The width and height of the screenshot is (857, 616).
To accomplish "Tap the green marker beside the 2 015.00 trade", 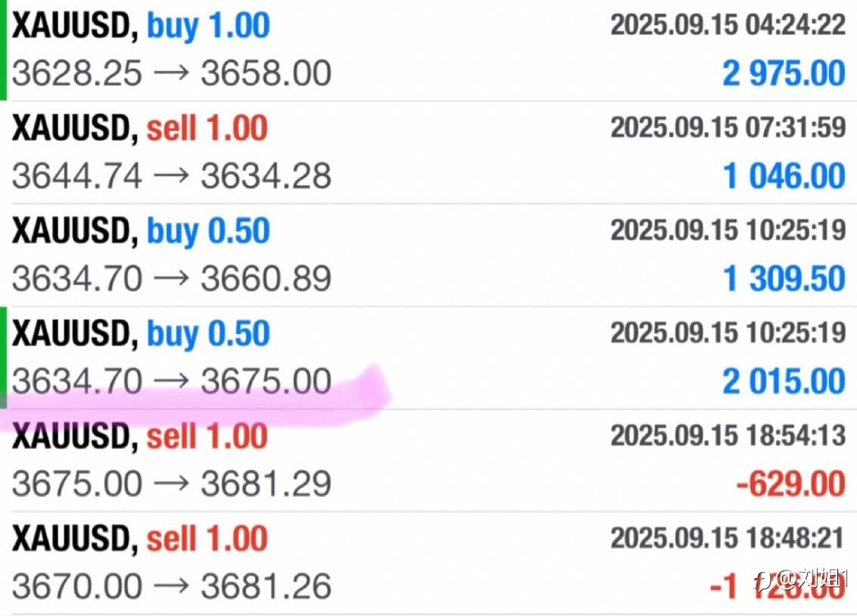I will [3, 358].
